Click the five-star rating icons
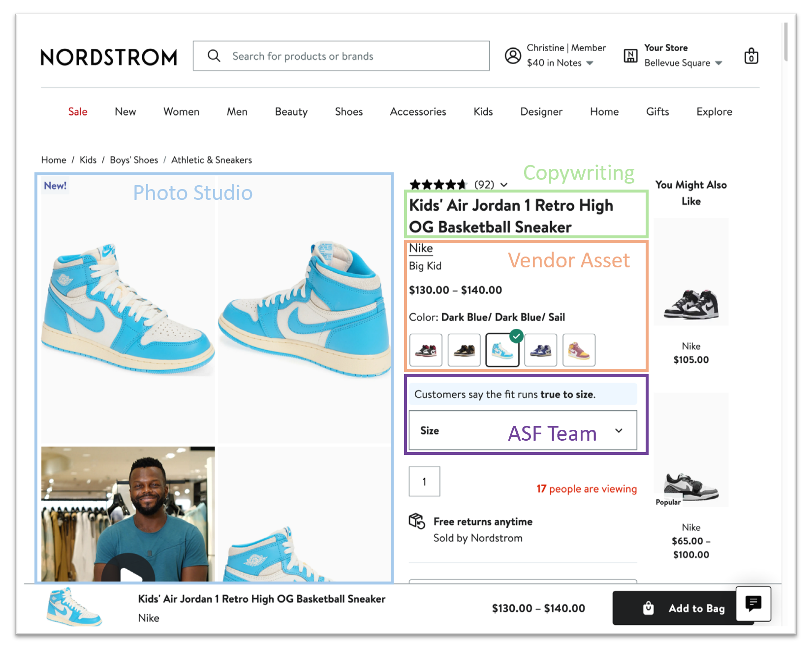The width and height of the screenshot is (812, 648). click(438, 185)
